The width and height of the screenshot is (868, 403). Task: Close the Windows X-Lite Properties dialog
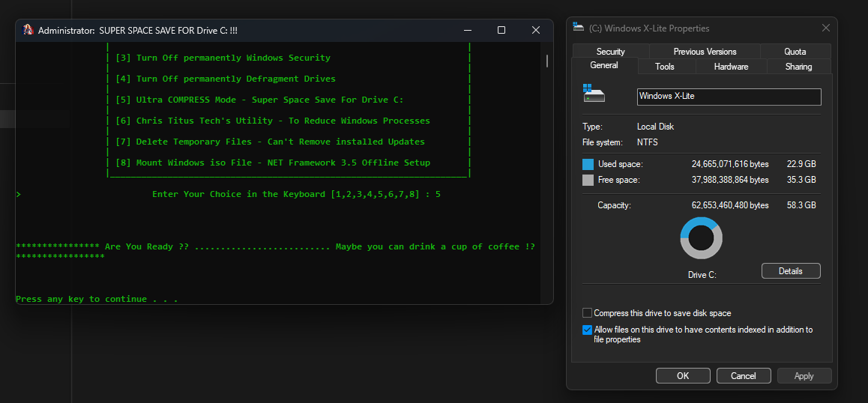[x=825, y=28]
